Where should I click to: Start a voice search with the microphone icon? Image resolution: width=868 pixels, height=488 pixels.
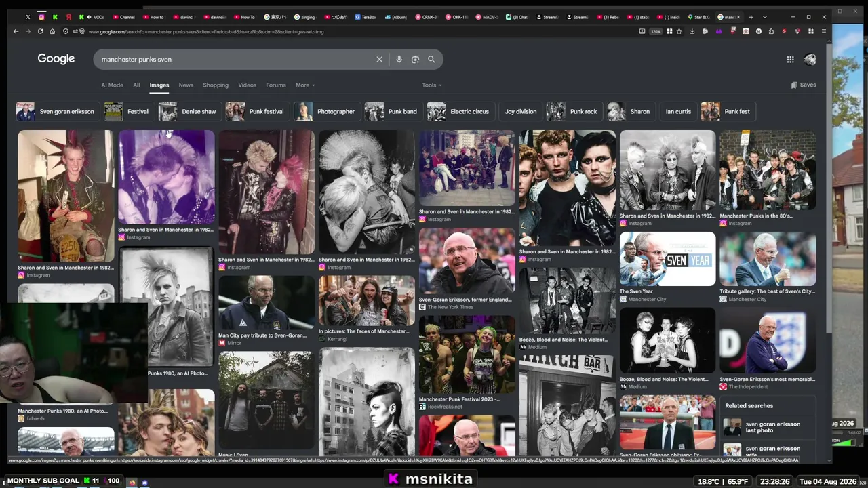click(x=399, y=60)
